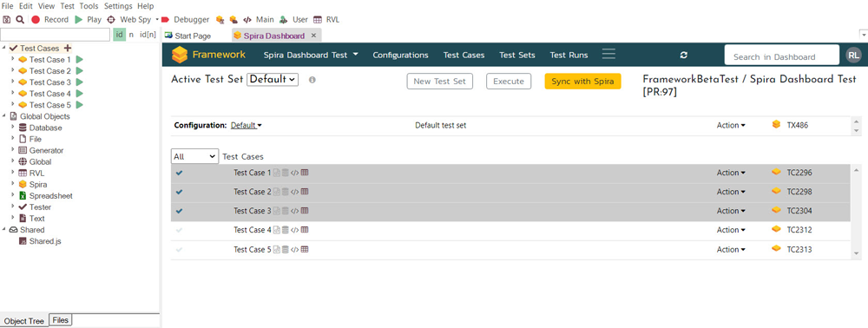Open the Spira Dashboard Test dropdown
The height and width of the screenshot is (328, 868).
311,55
